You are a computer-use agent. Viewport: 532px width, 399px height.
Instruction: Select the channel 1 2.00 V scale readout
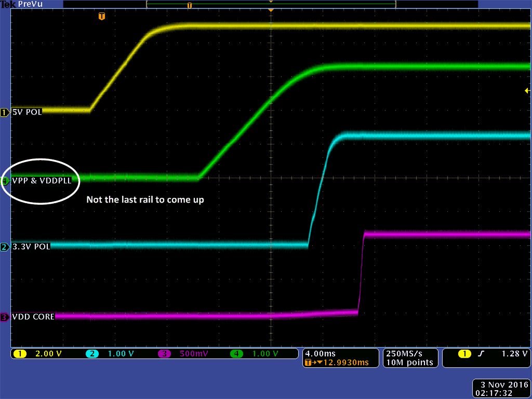(x=46, y=354)
